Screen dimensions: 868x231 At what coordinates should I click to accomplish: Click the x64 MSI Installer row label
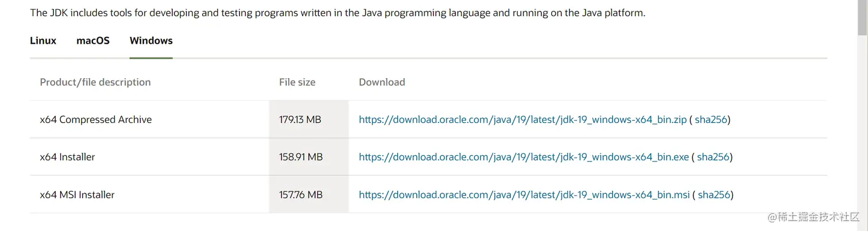click(77, 195)
